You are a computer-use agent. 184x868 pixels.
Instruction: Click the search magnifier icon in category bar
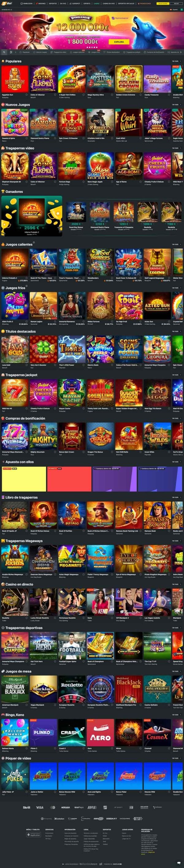[x=4, y=52]
